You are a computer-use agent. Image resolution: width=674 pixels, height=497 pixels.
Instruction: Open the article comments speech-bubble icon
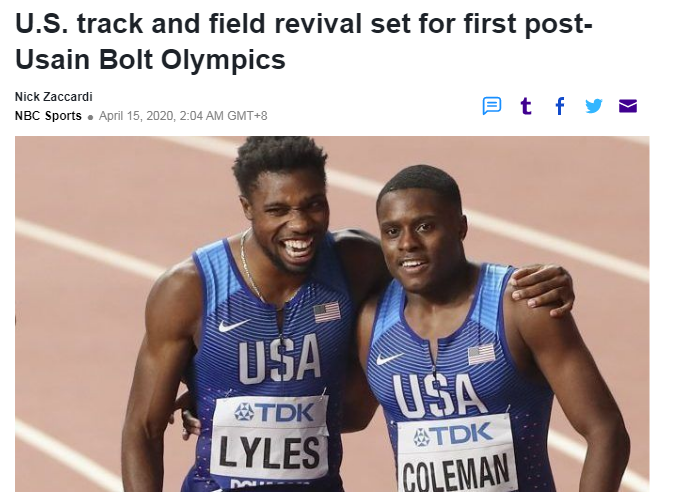492,106
